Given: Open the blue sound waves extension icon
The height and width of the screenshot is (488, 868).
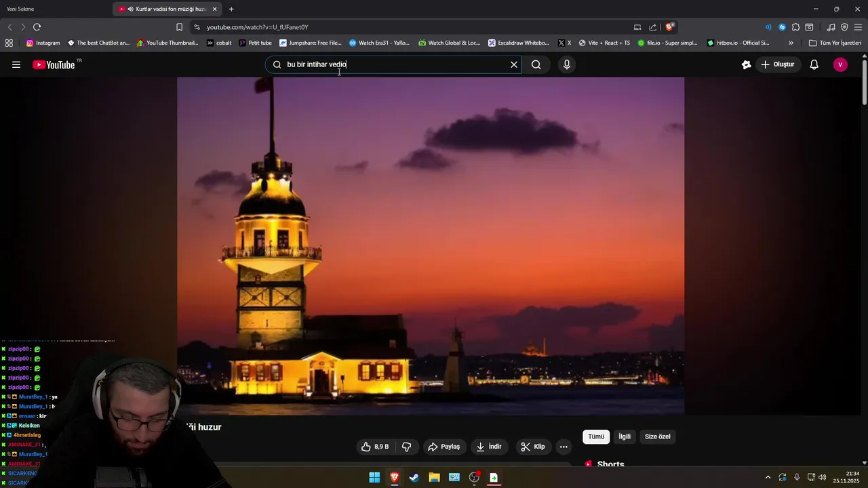Looking at the screenshot, I should click(x=768, y=27).
